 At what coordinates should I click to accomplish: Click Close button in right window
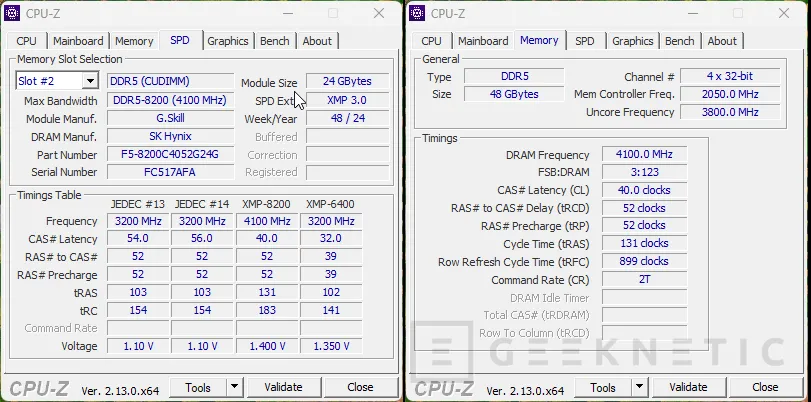[765, 387]
